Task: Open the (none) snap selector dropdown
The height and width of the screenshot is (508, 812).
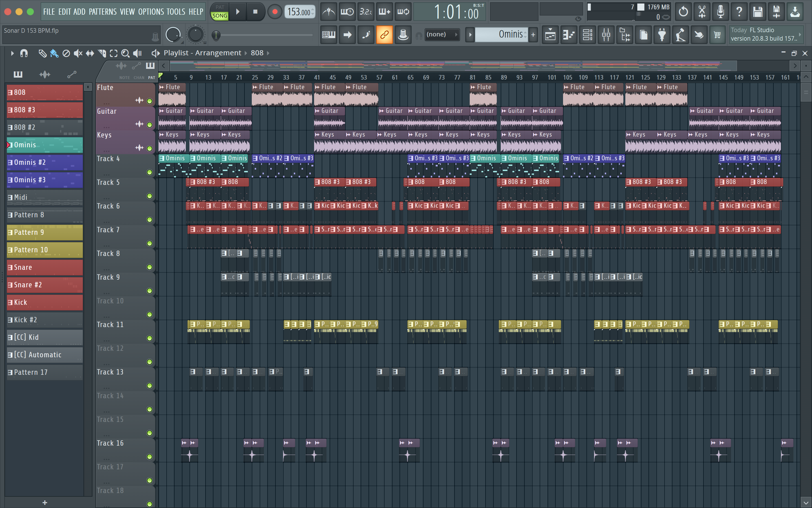Action: [442, 35]
